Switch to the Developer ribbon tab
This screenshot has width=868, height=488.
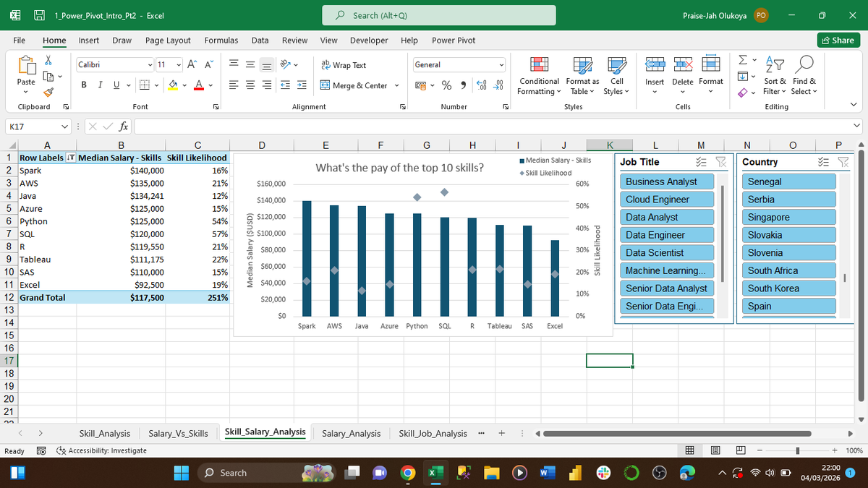click(369, 40)
